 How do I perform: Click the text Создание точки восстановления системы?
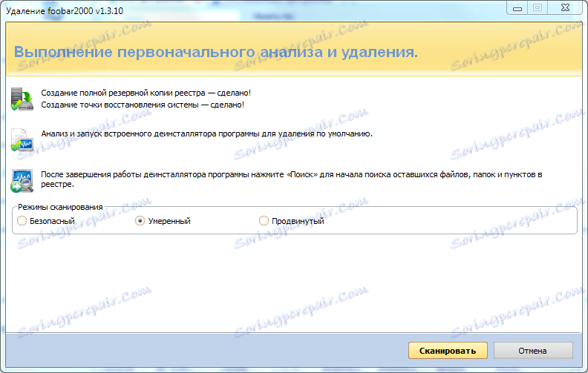[x=120, y=105]
